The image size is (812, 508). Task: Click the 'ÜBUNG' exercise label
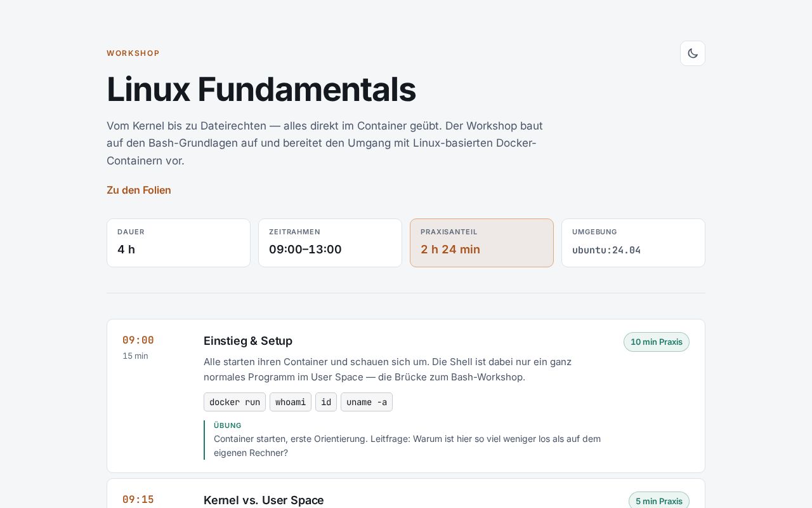[228, 425]
